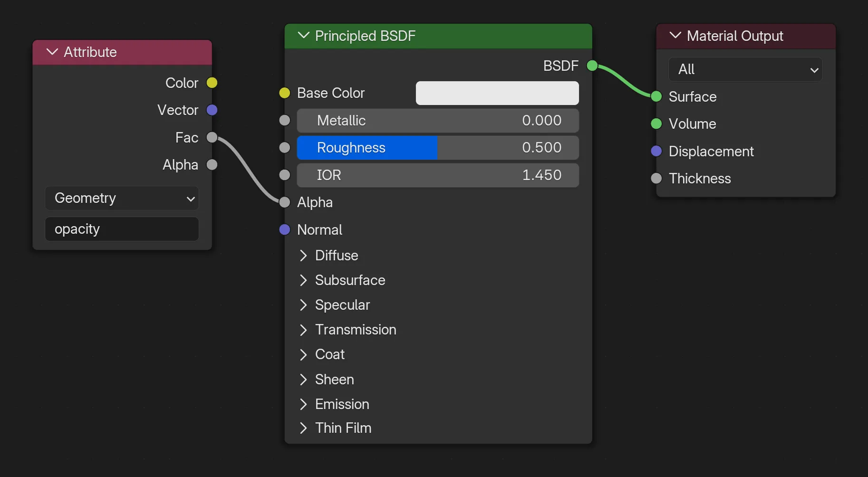Click the Base Color input socket
The width and height of the screenshot is (868, 477).
point(285,93)
